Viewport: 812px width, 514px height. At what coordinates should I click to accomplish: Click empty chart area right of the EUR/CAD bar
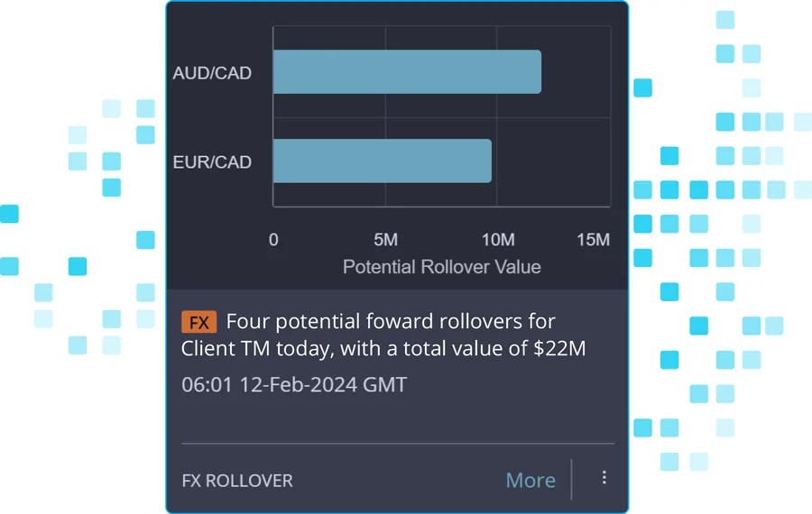(x=551, y=161)
